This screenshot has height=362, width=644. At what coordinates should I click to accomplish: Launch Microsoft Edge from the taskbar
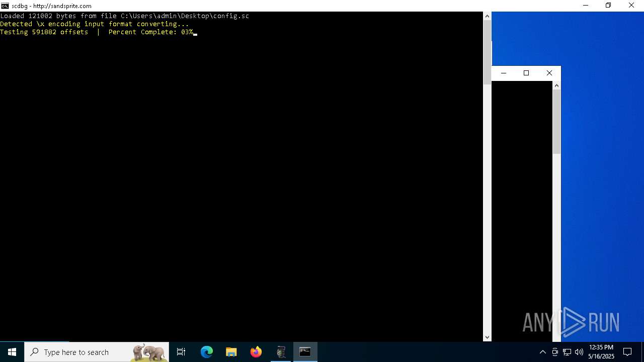pos(207,352)
